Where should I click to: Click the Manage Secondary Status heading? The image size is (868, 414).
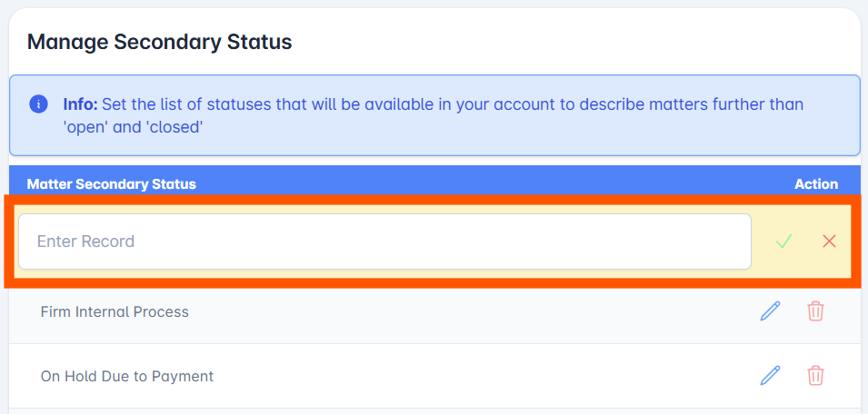coord(159,42)
